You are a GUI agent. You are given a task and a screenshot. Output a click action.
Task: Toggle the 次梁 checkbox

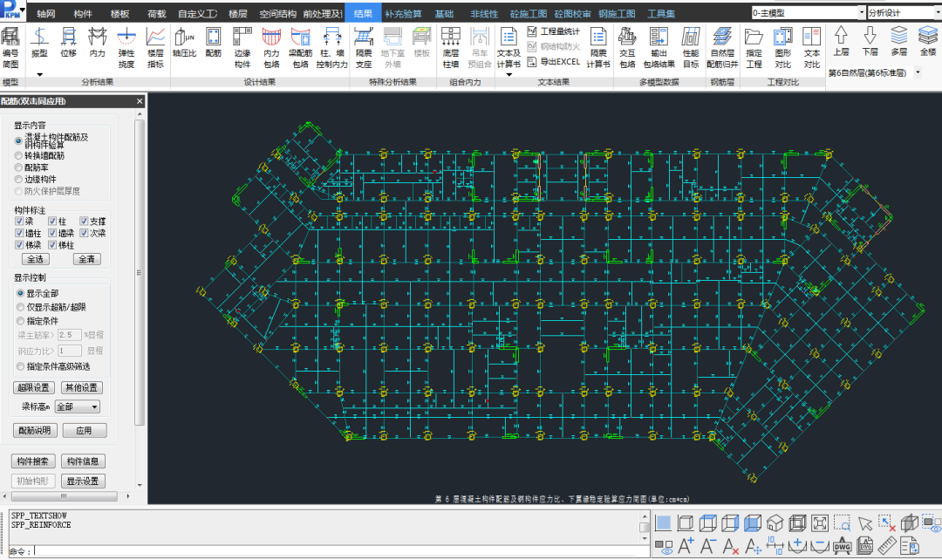(x=84, y=233)
